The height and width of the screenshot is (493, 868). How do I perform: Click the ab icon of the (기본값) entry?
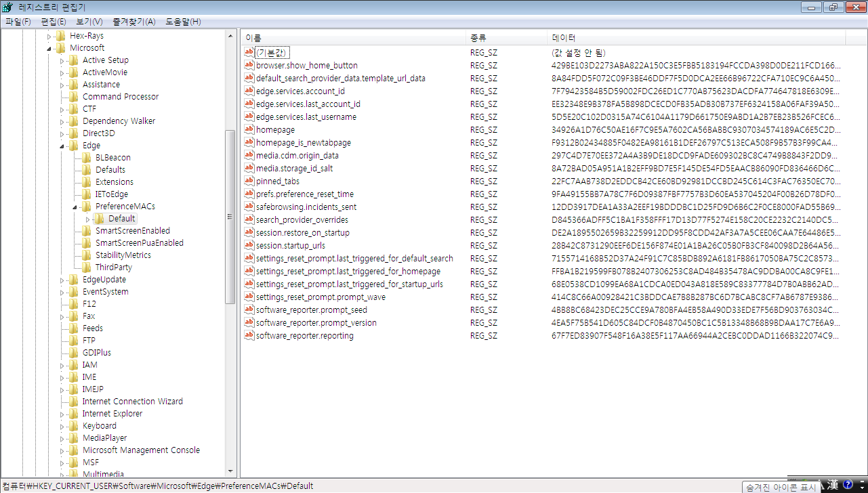(x=249, y=52)
